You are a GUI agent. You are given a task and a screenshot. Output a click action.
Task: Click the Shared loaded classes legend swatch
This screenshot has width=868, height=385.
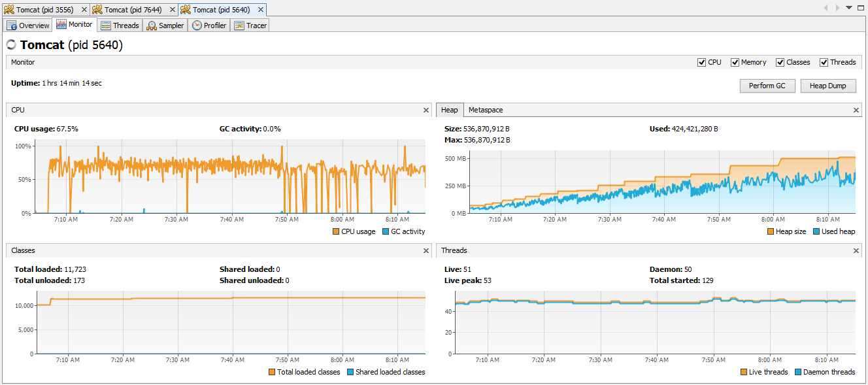pos(350,372)
